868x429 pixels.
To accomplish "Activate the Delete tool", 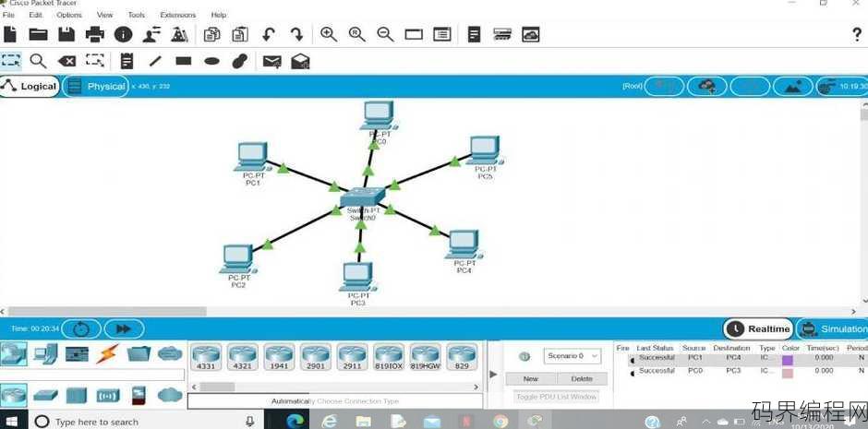I will pyautogui.click(x=67, y=61).
